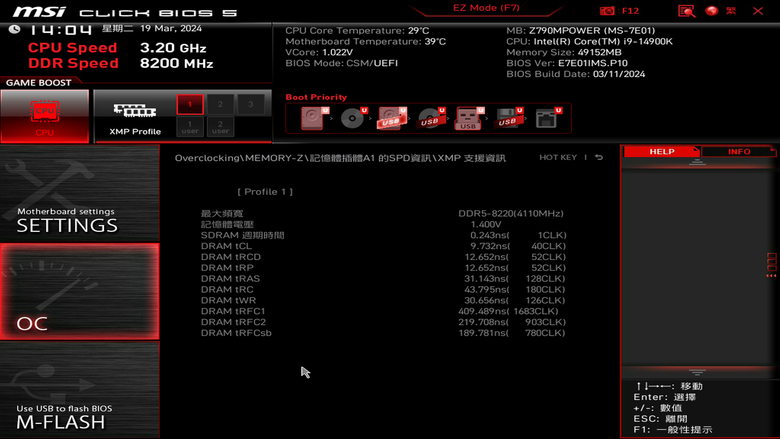Select the SDRAM 週期時間 row
The image size is (780, 439).
pos(383,235)
